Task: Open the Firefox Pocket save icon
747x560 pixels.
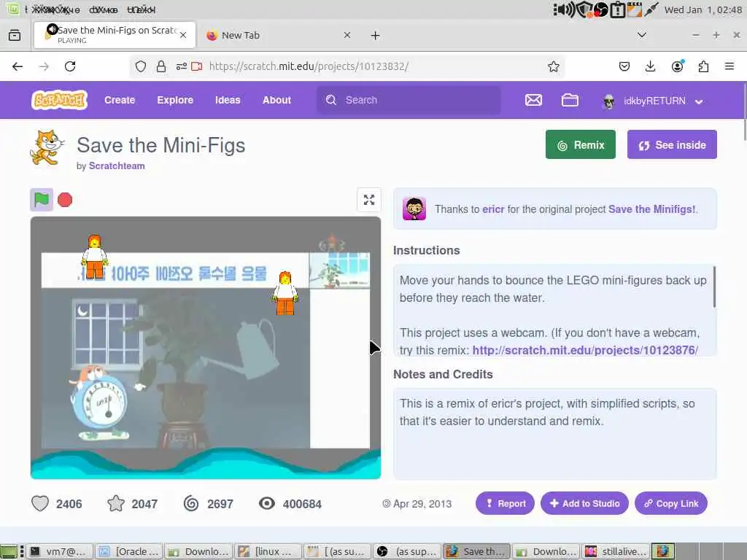Action: [x=624, y=66]
